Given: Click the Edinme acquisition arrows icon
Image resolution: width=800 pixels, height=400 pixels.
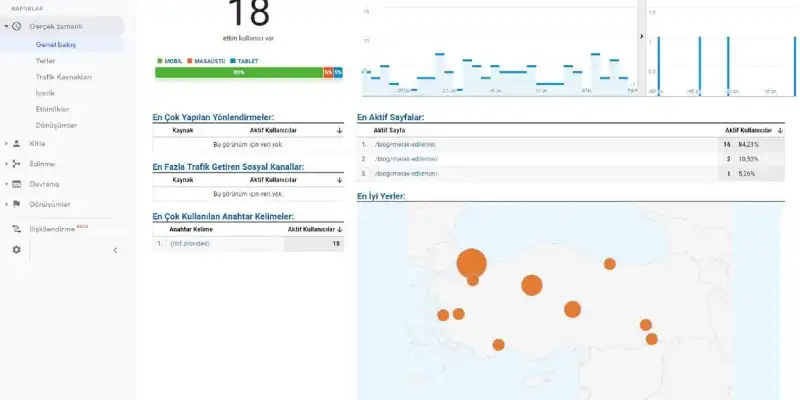Looking at the screenshot, I should coord(17,163).
